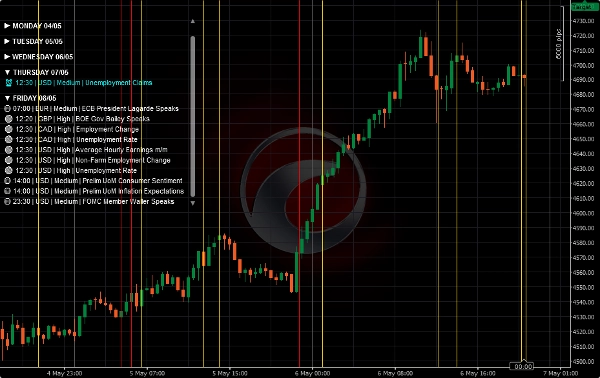The image size is (600, 378).
Task: Collapse the FRIDAY 08/05 section
Action: click(7, 98)
